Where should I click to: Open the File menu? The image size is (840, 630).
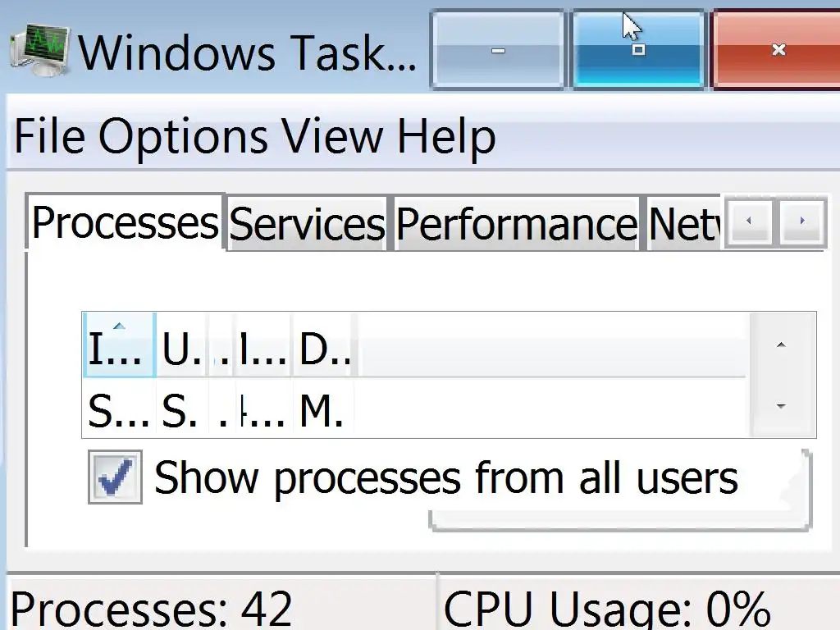click(49, 136)
